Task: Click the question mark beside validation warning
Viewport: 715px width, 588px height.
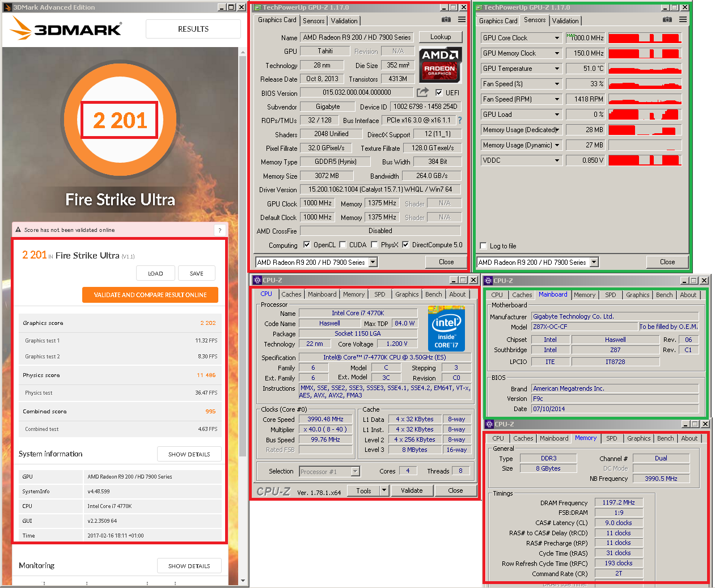Action: [220, 230]
